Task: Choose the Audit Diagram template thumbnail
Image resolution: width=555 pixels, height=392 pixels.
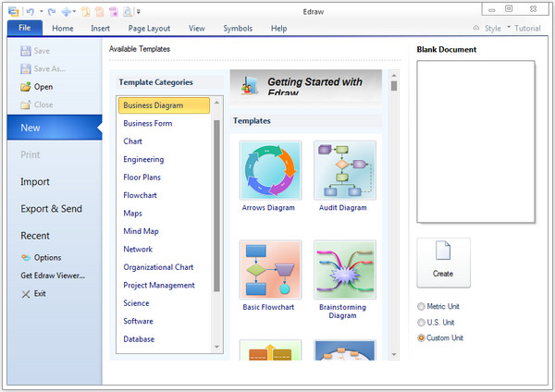Action: [x=345, y=170]
